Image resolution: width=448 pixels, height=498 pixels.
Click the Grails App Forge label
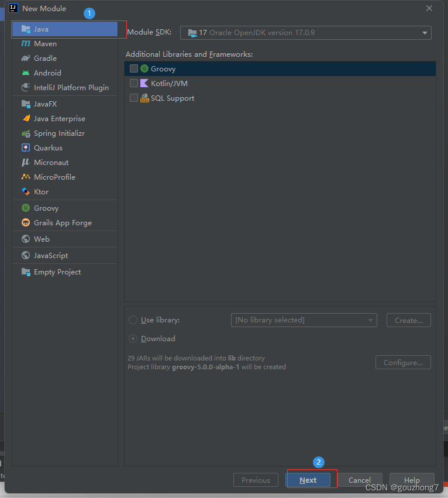pyautogui.click(x=63, y=222)
